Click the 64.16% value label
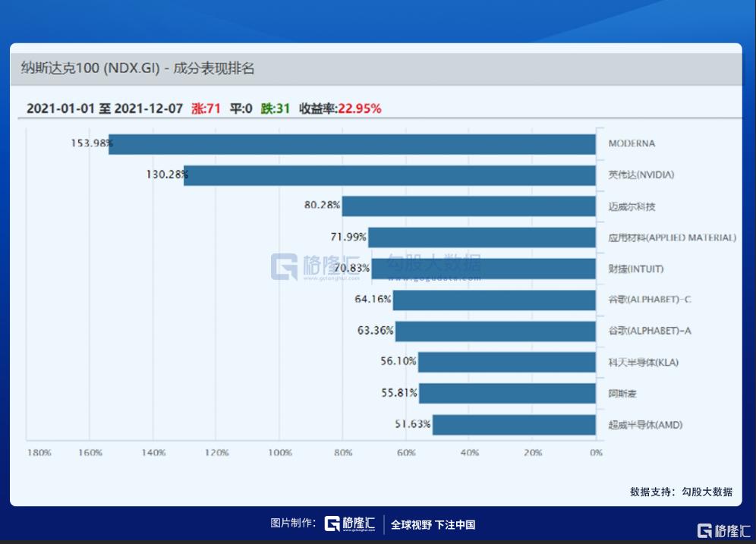Image resolution: width=756 pixels, height=544 pixels. click(x=373, y=299)
